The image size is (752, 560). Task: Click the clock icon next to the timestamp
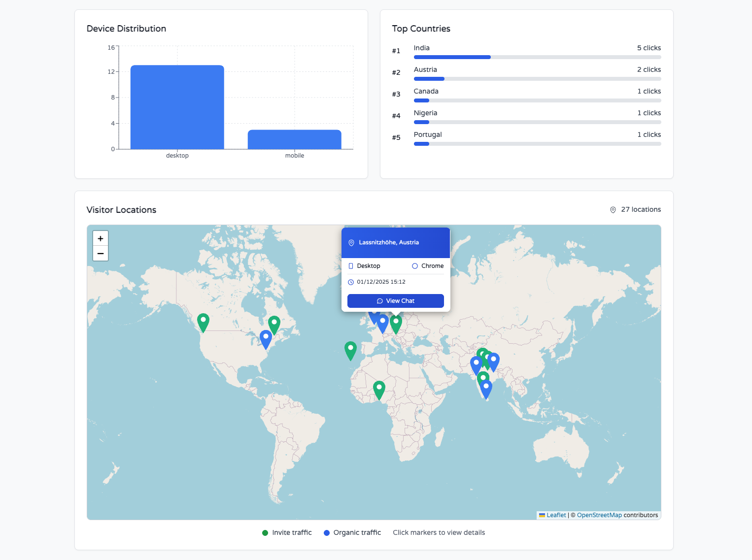point(351,282)
